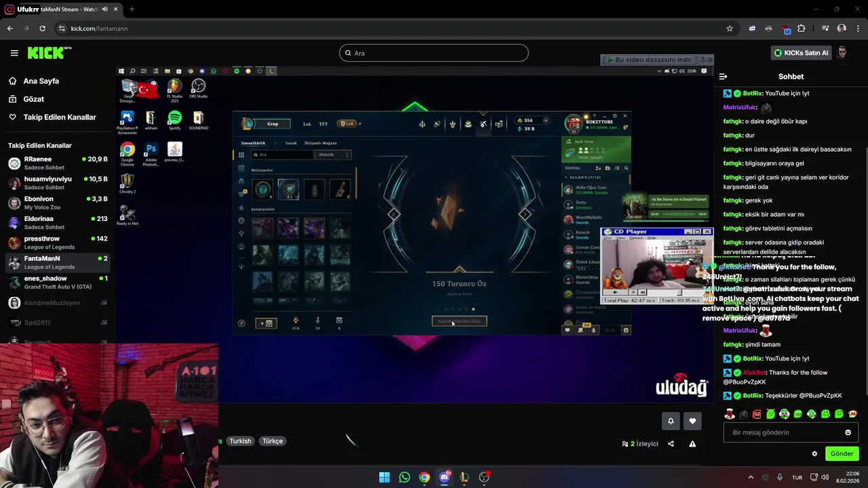Click the Ganimetlerime Ekle button
Image resolution: width=868 pixels, height=488 pixels.
pos(459,321)
